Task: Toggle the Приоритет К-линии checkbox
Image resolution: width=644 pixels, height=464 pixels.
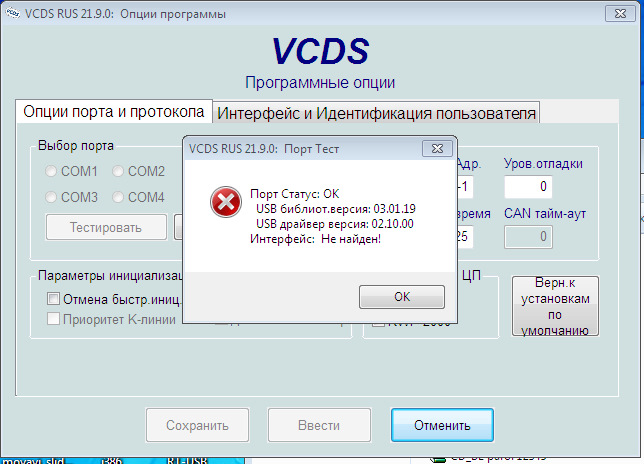Action: [54, 319]
